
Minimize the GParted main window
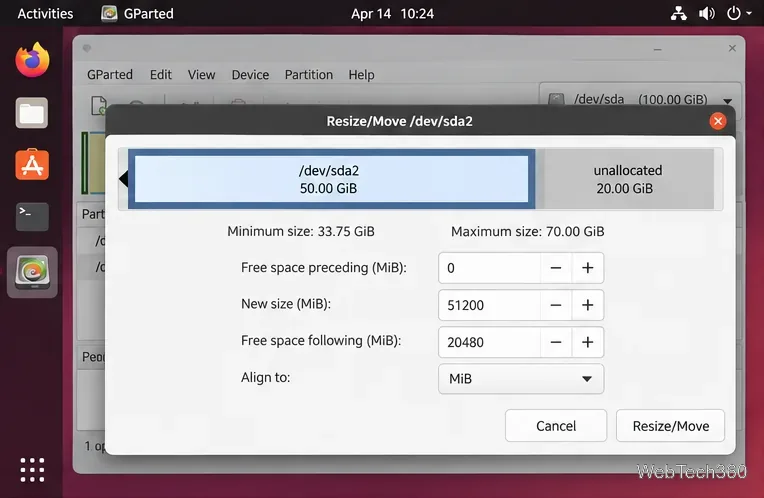(x=658, y=49)
